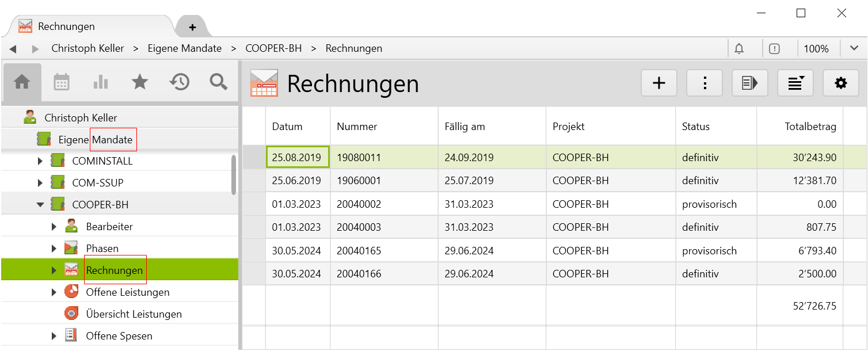Click the home icon in sidebar
Image resolution: width=868 pixels, height=351 pixels.
[22, 83]
